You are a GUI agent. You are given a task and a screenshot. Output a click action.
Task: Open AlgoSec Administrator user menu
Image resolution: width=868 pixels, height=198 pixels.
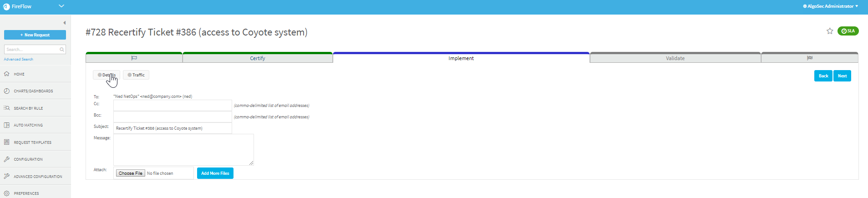click(x=830, y=6)
